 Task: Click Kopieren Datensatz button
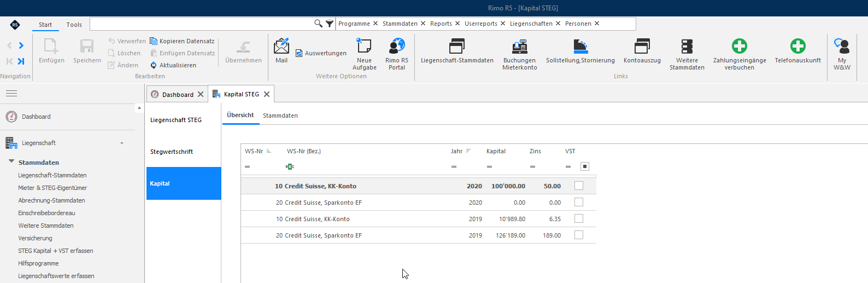point(182,41)
